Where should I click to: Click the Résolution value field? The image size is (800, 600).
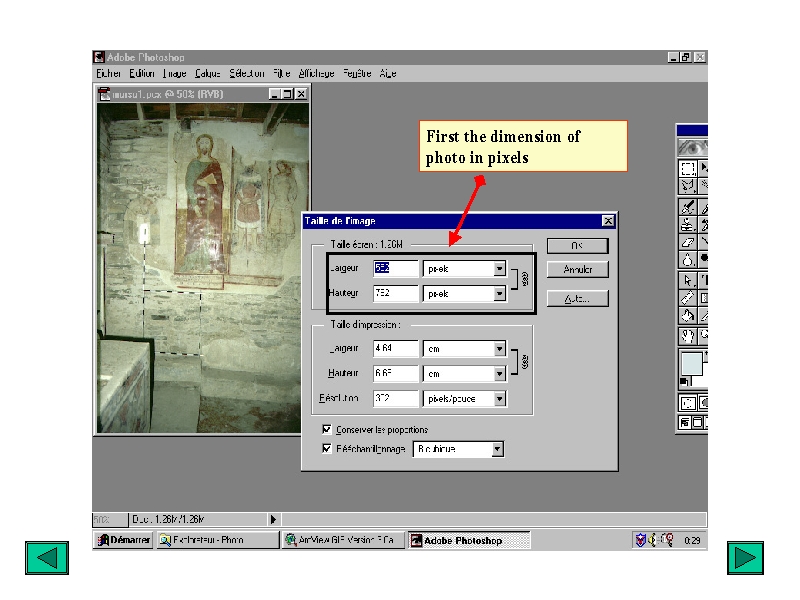395,398
